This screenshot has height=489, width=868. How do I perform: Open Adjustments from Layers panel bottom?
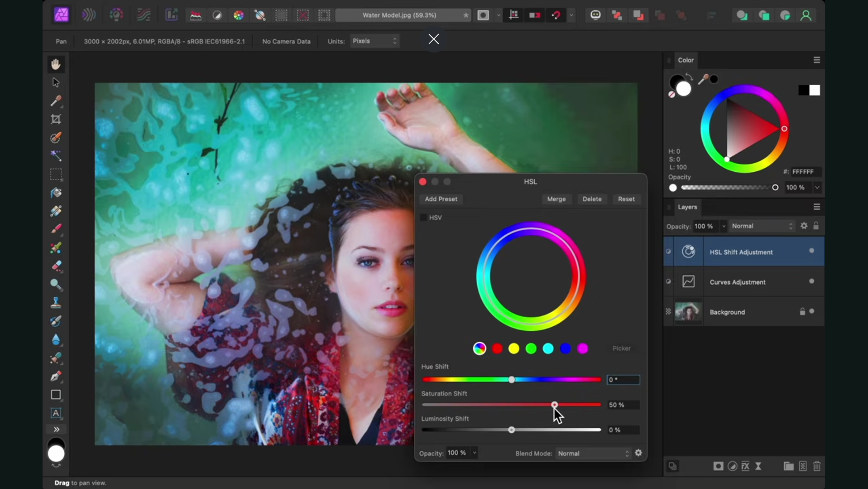(732, 466)
